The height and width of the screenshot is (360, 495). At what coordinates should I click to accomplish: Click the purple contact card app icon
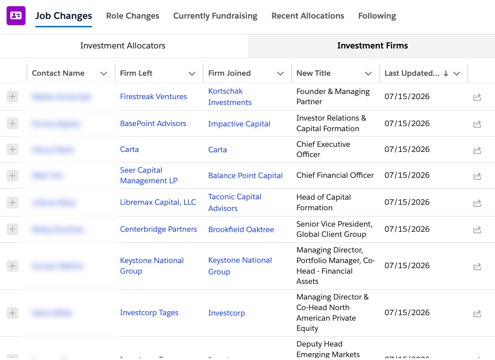16,15
